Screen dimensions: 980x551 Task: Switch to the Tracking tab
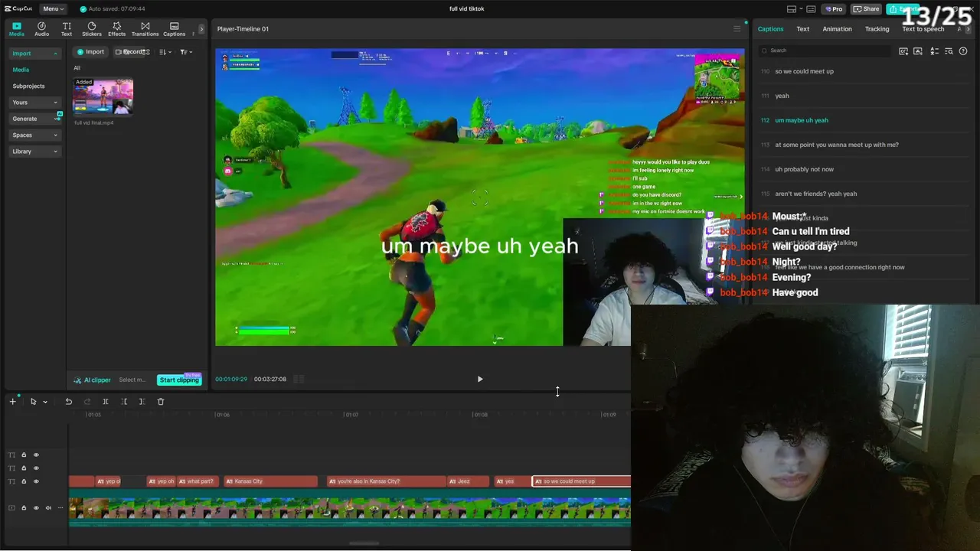click(877, 29)
